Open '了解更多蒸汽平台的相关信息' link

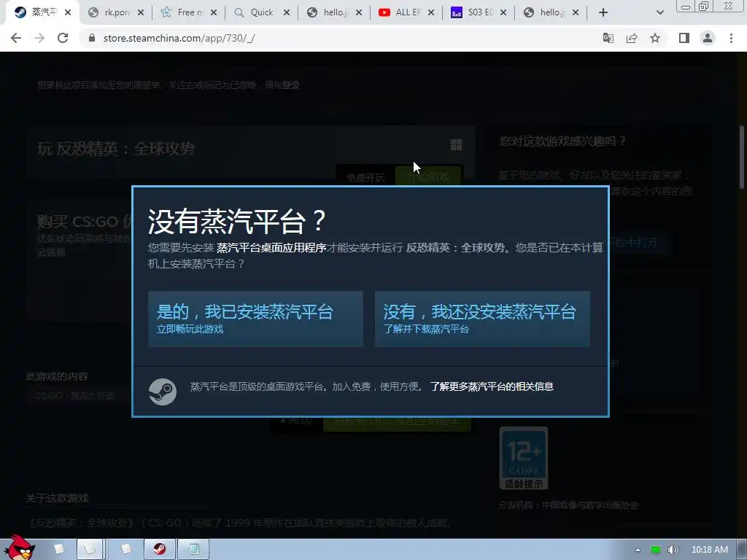tap(491, 386)
